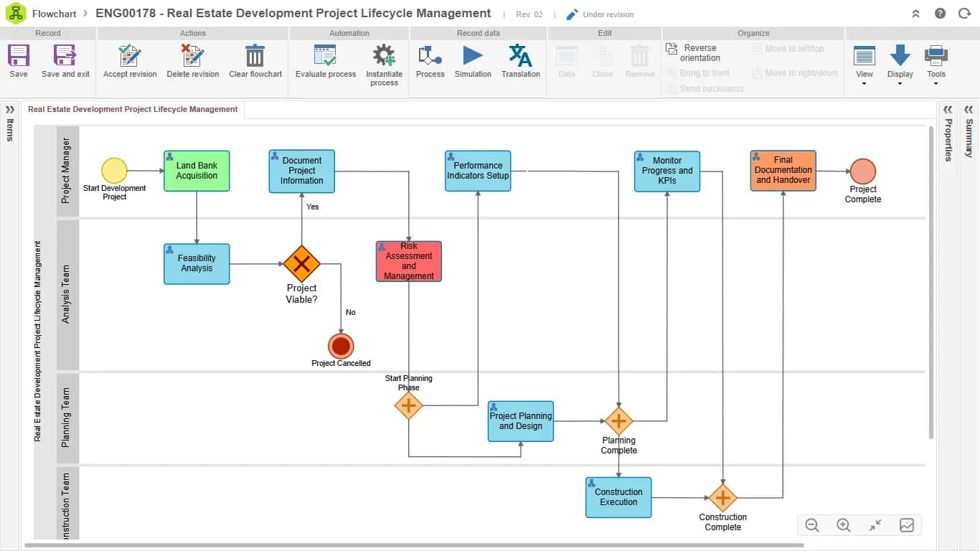Collapse the header with double chevron
Screen dimensions: 980x551
[916, 14]
